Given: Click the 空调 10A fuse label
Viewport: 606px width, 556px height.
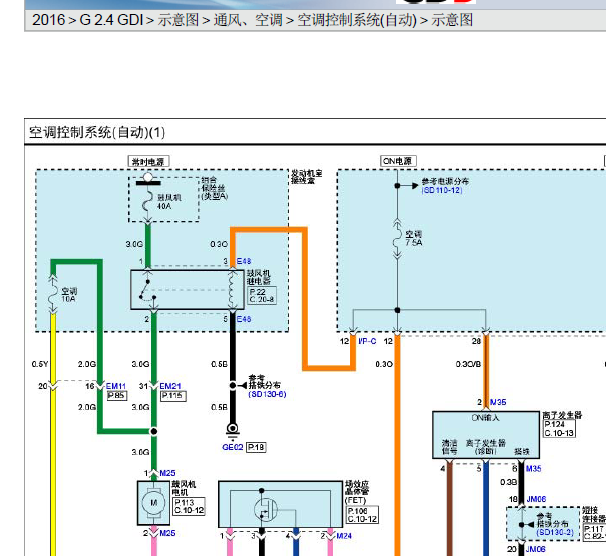Looking at the screenshot, I should tap(69, 295).
